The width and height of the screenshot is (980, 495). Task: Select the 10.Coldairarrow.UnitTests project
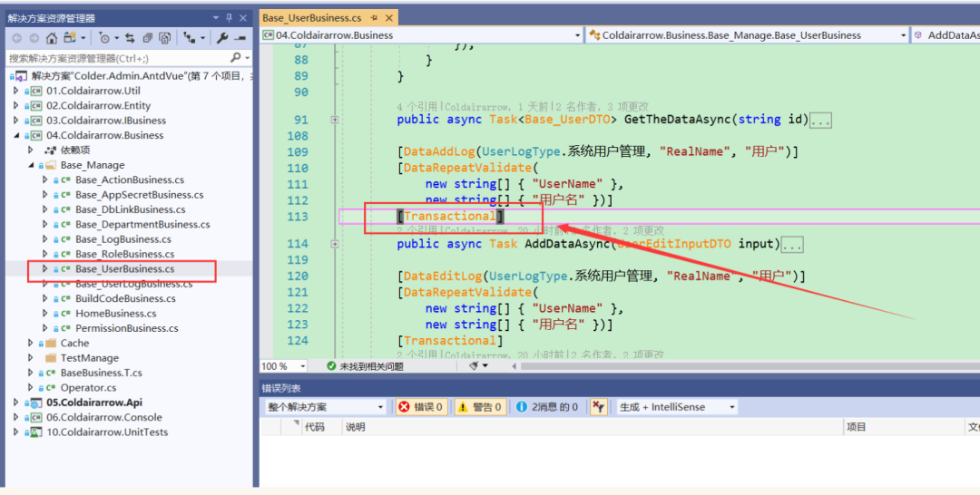tap(107, 432)
